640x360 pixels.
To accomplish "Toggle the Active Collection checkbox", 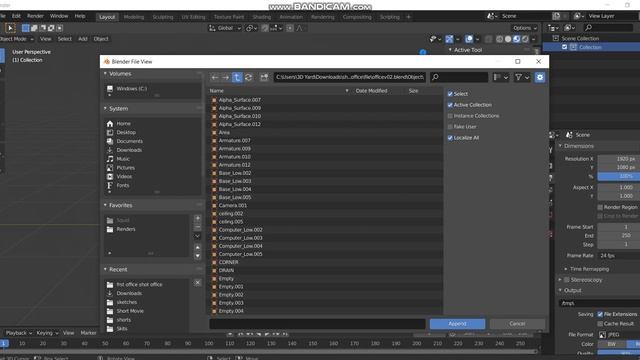I will 450,105.
